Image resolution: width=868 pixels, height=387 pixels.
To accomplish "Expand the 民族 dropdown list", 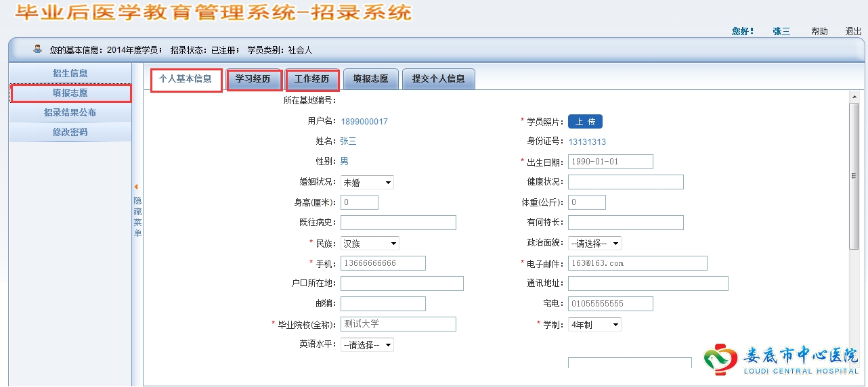I will pos(370,244).
